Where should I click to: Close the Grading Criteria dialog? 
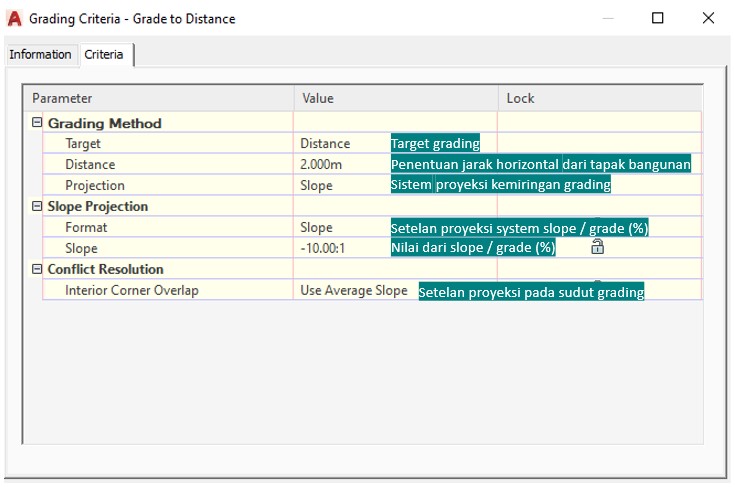pos(708,18)
